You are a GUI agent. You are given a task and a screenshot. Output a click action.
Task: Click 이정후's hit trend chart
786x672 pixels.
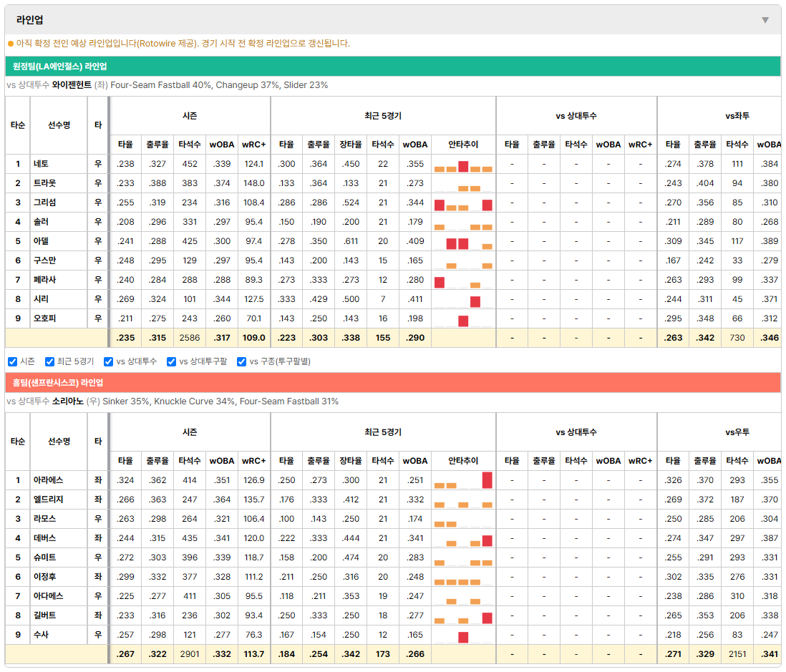pos(463,577)
